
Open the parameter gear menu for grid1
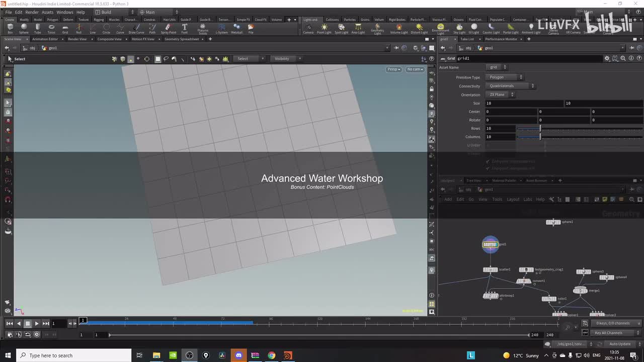[607, 58]
